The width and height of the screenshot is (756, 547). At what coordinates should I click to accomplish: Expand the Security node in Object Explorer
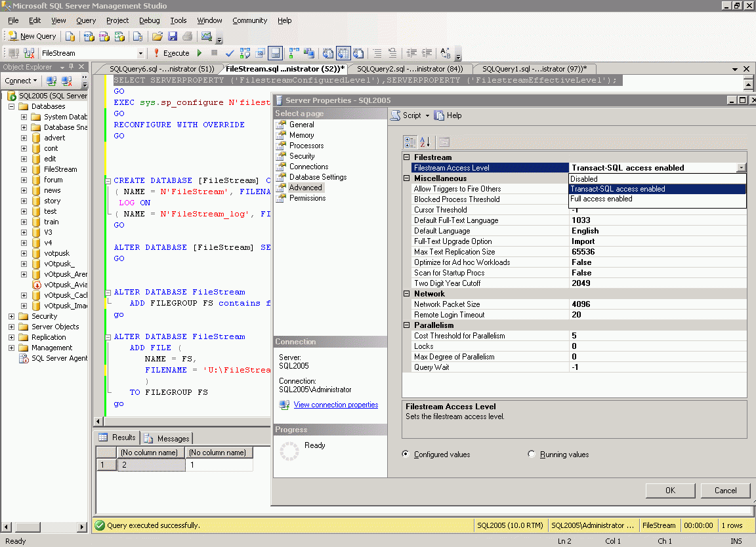click(12, 316)
